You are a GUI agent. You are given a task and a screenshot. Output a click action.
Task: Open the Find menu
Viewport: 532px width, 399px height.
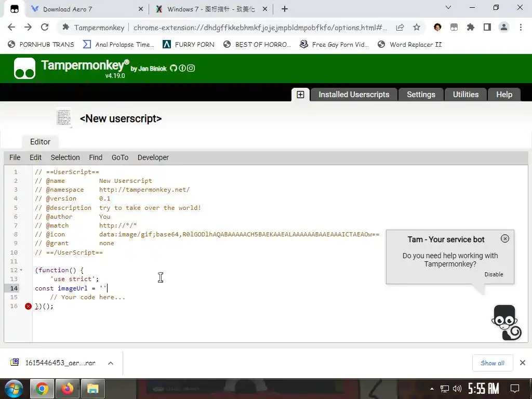point(96,157)
